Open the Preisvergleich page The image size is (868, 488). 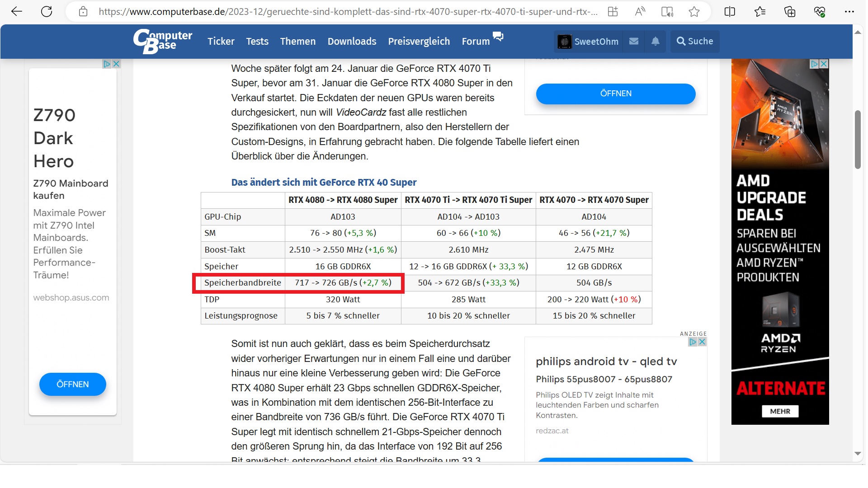[x=419, y=42]
